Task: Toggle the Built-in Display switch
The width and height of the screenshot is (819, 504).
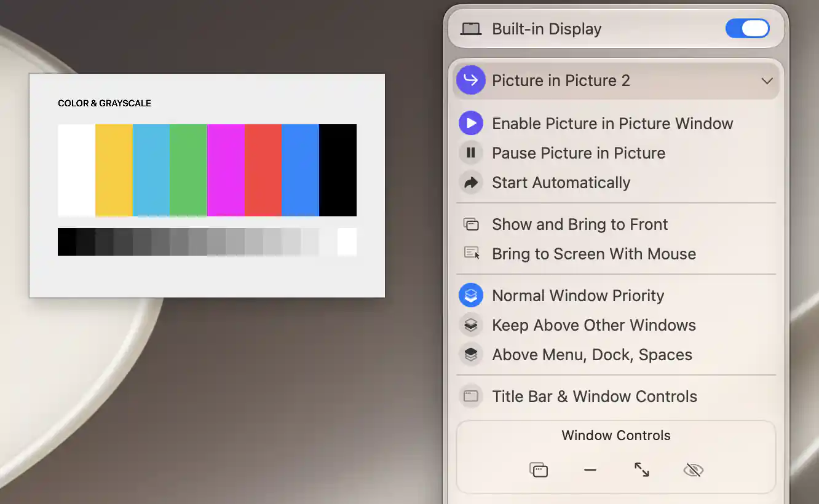Action: [747, 29]
